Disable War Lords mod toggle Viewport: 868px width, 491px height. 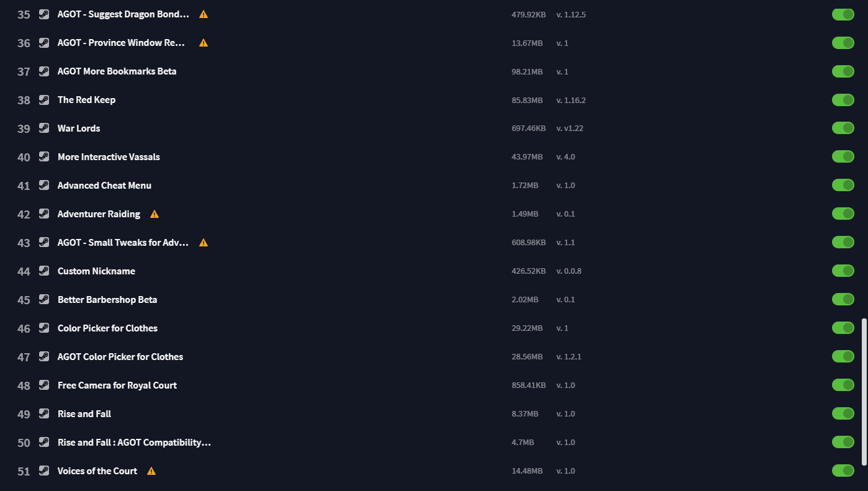(843, 128)
